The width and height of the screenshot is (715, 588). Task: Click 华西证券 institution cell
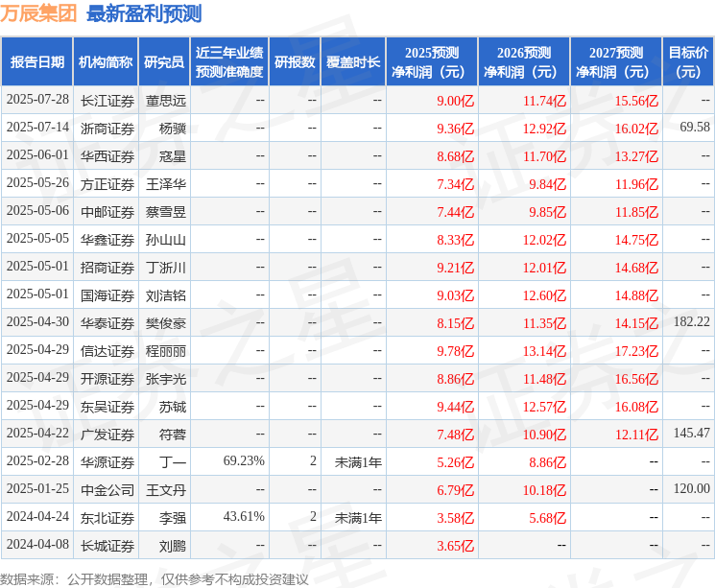[x=107, y=156]
